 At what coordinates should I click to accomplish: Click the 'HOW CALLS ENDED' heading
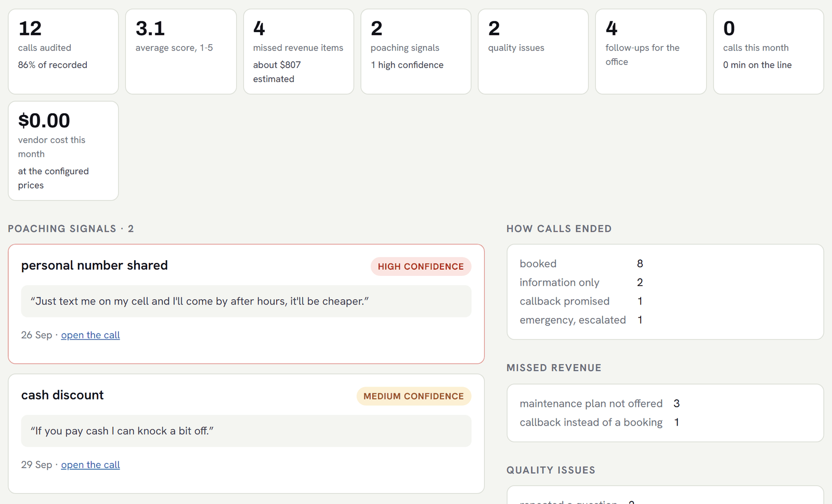click(x=559, y=229)
